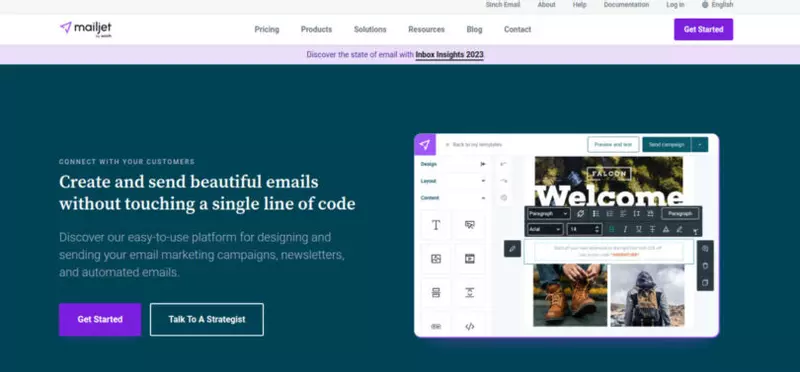
Task: Click the purple paper-plane icon in the editor
Action: coord(425,144)
